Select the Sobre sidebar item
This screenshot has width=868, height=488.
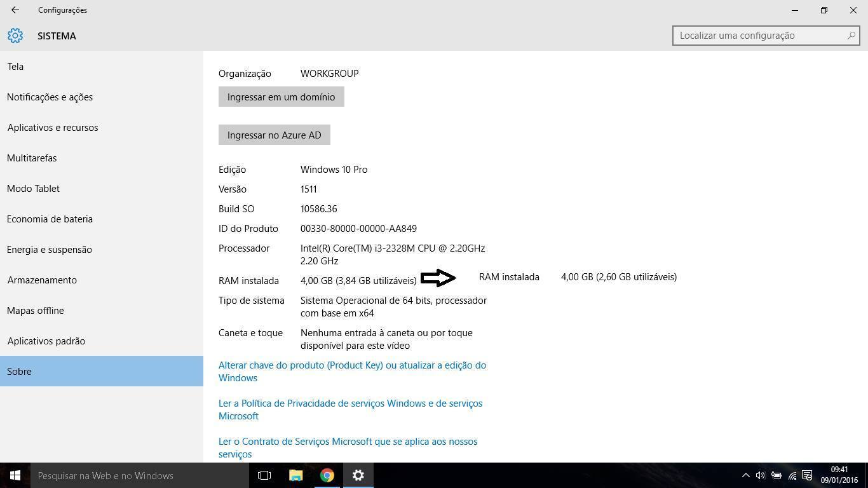[102, 371]
